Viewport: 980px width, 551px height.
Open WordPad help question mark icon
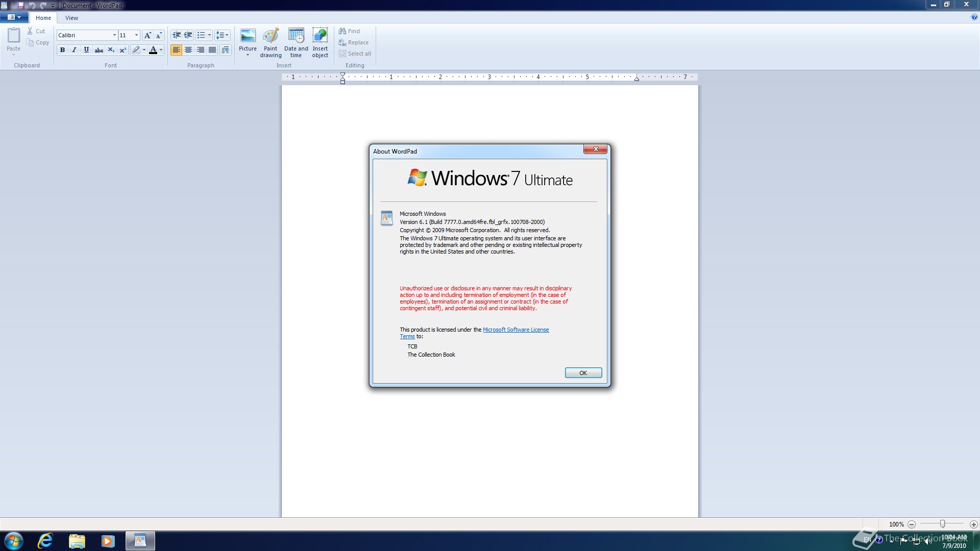point(974,17)
